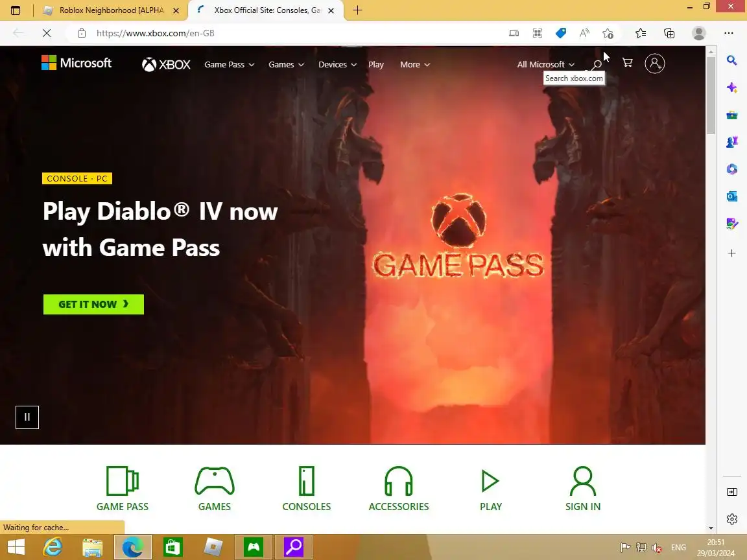Open File Explorer from taskbar
This screenshot has height=560, width=747.
[x=93, y=546]
